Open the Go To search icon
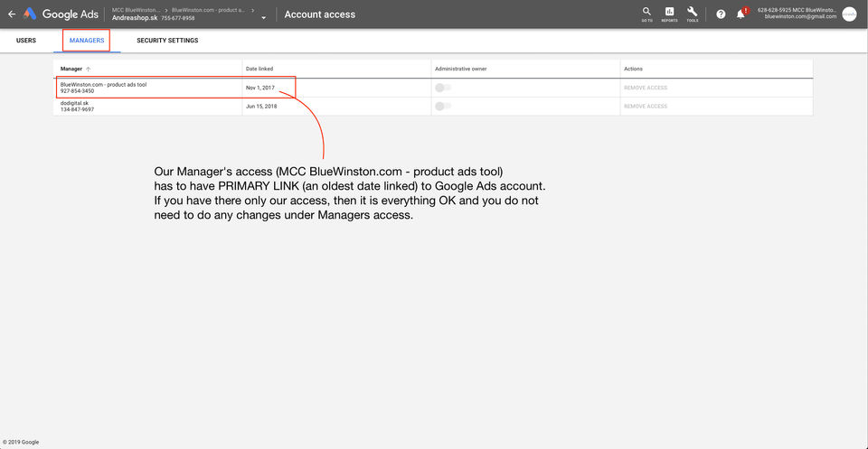 646,14
